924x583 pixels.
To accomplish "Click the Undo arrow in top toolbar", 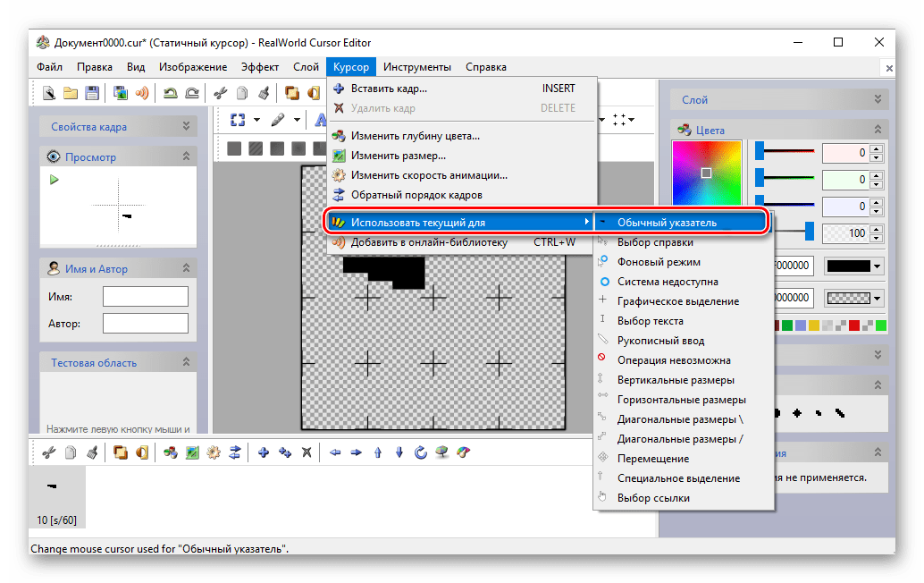I will (170, 92).
